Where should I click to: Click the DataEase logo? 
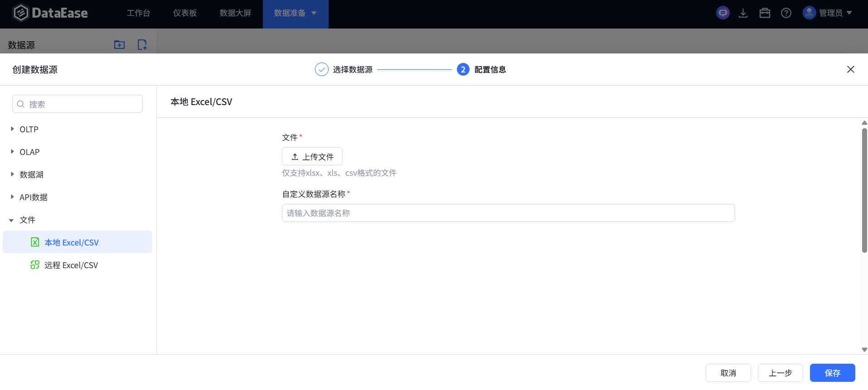[50, 13]
